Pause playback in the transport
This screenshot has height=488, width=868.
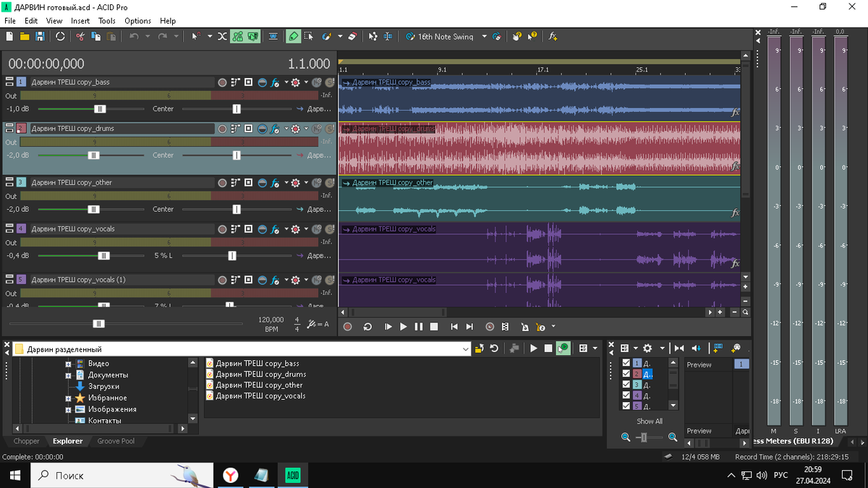click(419, 327)
